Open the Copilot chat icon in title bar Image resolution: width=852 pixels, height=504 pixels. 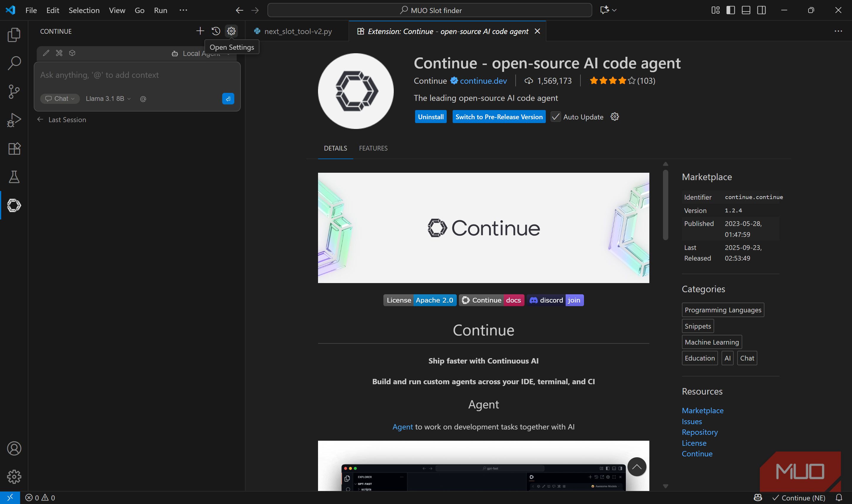(604, 10)
